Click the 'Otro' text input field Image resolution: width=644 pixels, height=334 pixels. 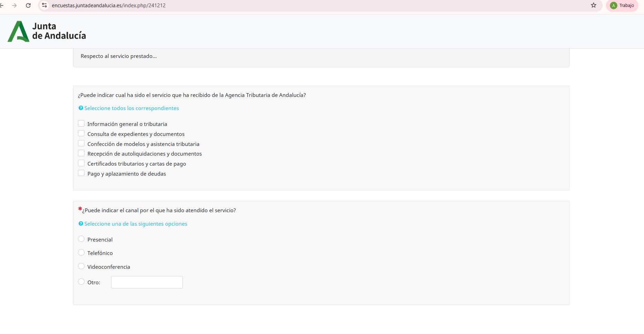point(147,282)
